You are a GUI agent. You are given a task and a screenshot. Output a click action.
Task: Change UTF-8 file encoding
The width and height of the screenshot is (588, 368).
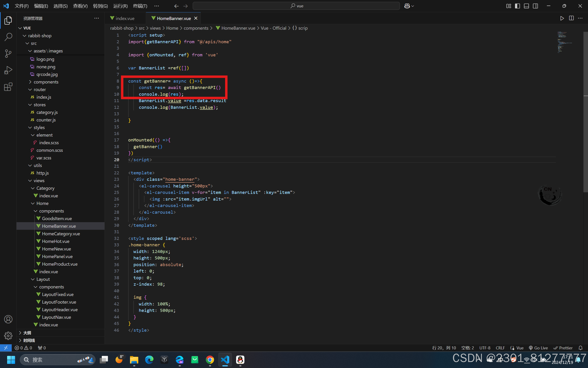coord(485,348)
